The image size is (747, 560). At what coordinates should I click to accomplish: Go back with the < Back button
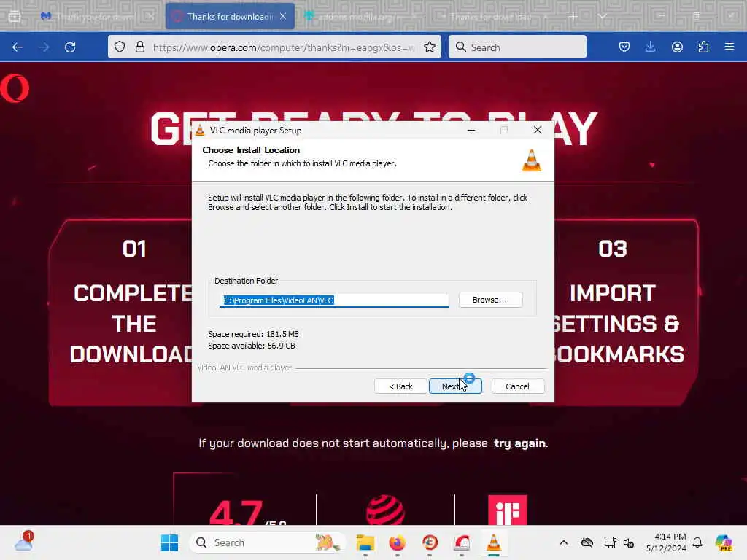tap(400, 386)
